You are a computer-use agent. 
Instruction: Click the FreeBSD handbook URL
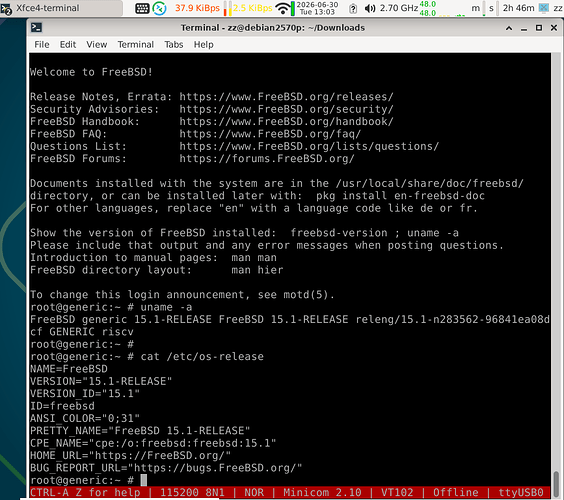tap(286, 122)
